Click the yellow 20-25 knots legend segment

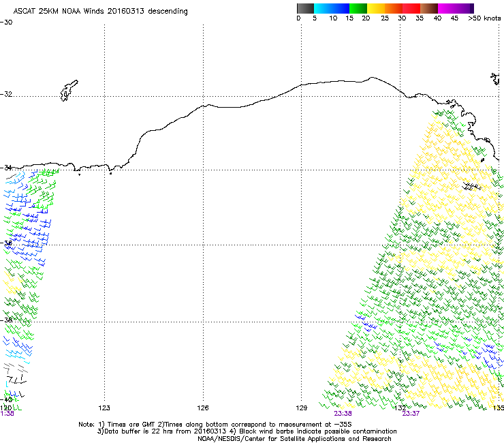[376, 8]
